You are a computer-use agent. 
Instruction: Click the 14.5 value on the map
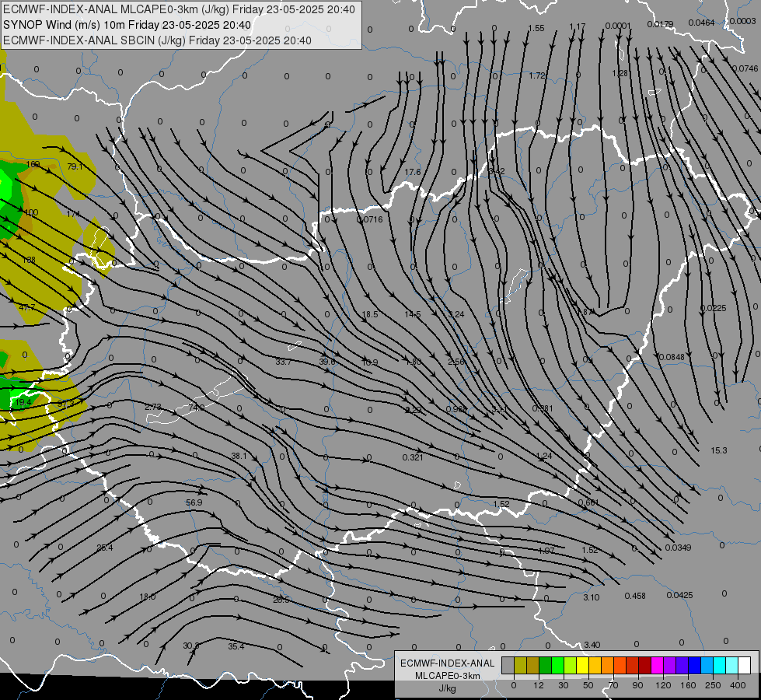tap(413, 314)
